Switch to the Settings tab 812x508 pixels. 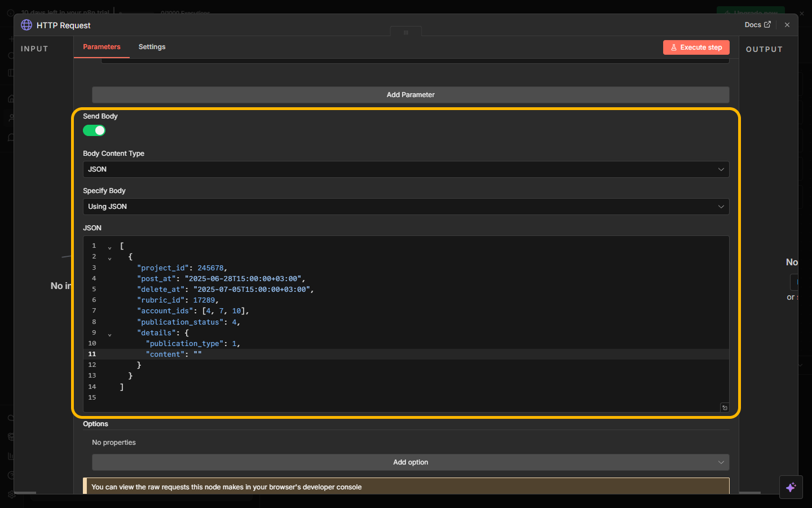coord(152,47)
